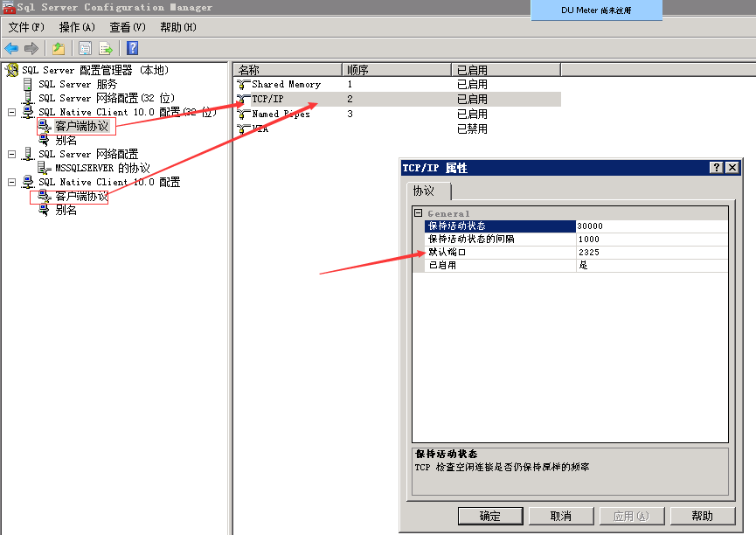Click the 应用(A) button
This screenshot has height=535, width=756.
[x=632, y=516]
